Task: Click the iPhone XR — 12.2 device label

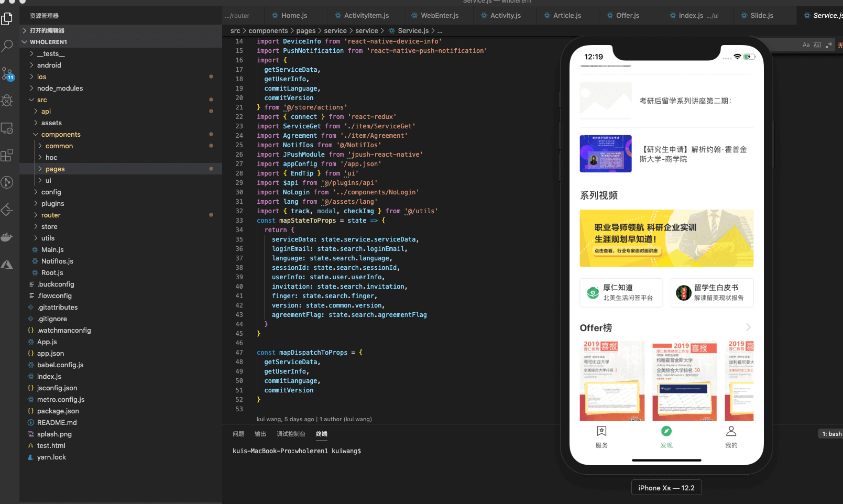Action: click(666, 488)
